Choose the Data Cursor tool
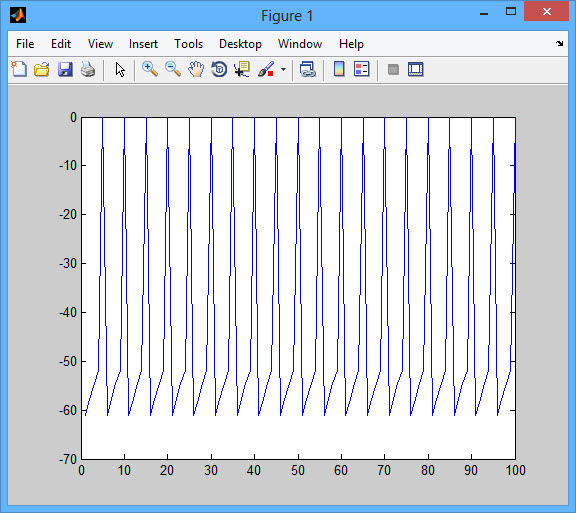 click(242, 69)
